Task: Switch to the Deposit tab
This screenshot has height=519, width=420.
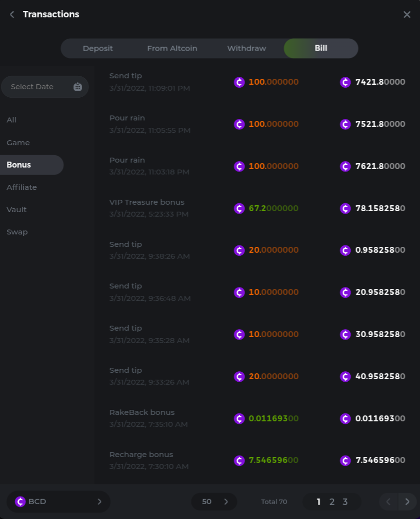Action: pyautogui.click(x=98, y=49)
